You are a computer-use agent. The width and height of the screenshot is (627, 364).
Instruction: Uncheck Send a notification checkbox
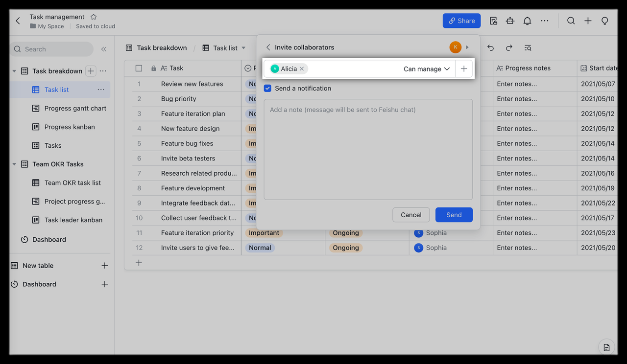267,89
